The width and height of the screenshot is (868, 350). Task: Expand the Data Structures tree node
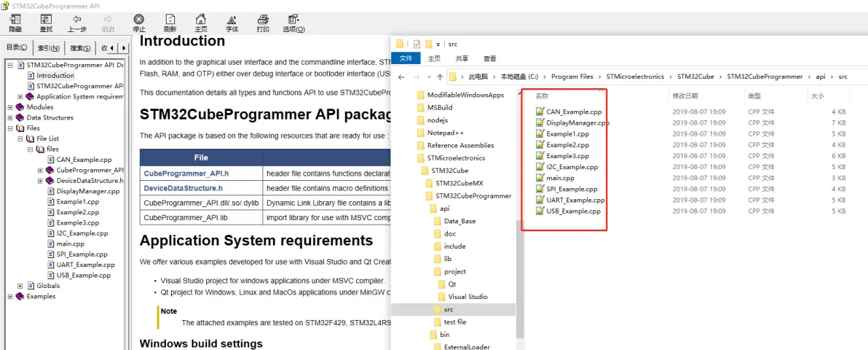point(10,117)
